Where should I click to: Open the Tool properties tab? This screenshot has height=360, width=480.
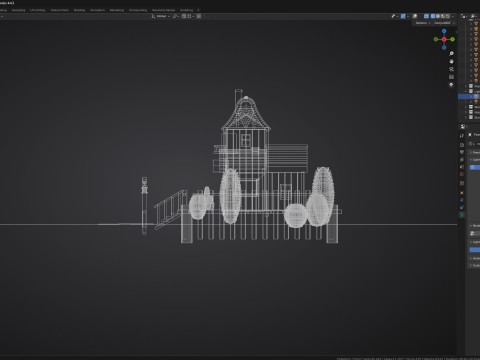tap(462, 136)
